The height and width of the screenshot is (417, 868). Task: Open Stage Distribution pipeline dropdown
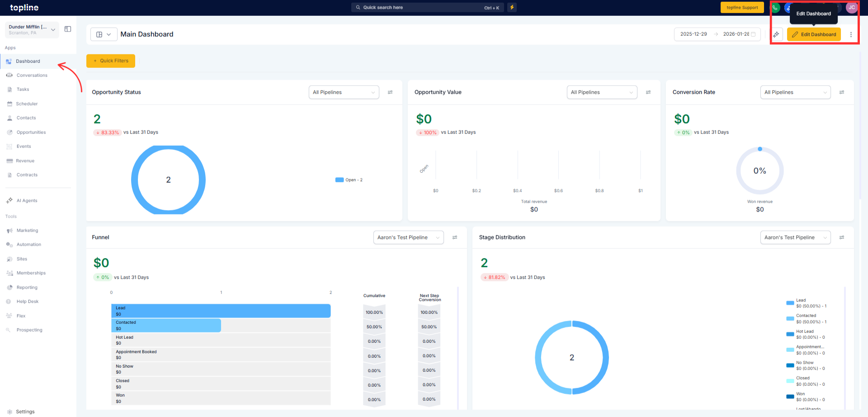[x=795, y=237]
